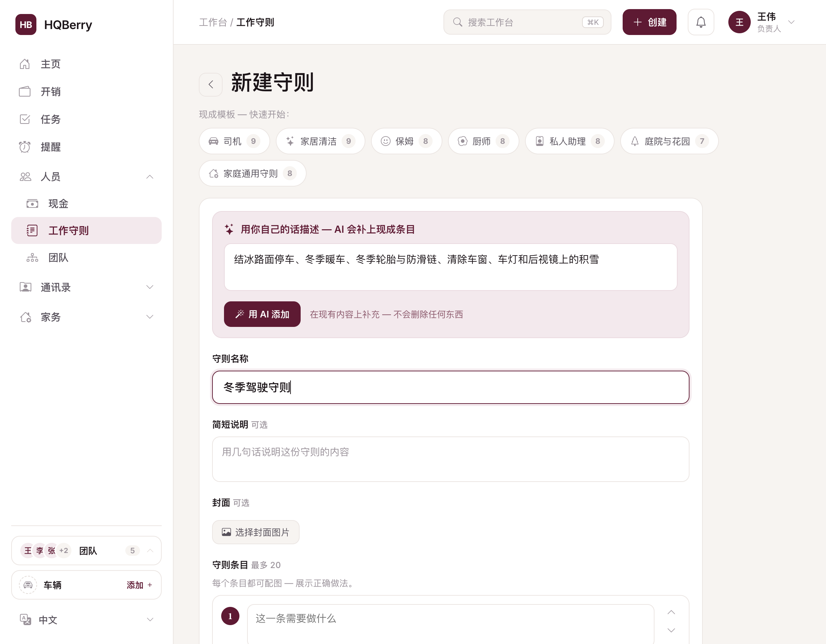Click the 团队 org-chart icon in sidebar
This screenshot has height=644, width=826.
[32, 258]
